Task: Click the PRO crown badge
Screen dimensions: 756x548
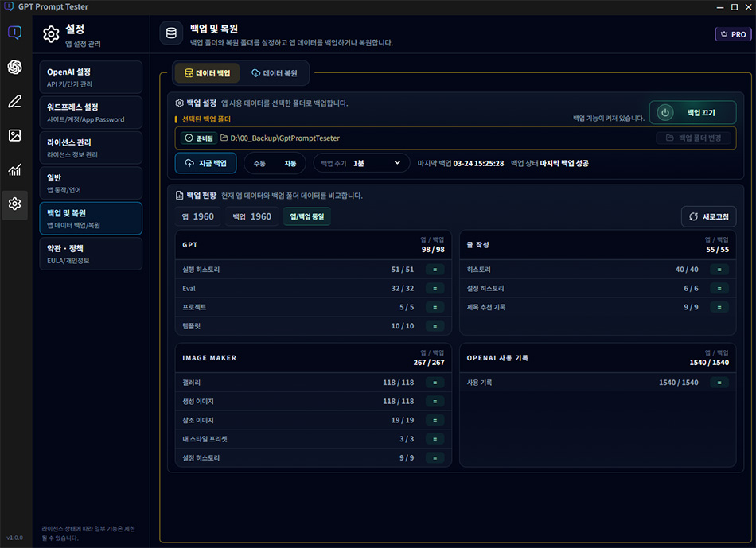Action: (x=732, y=35)
